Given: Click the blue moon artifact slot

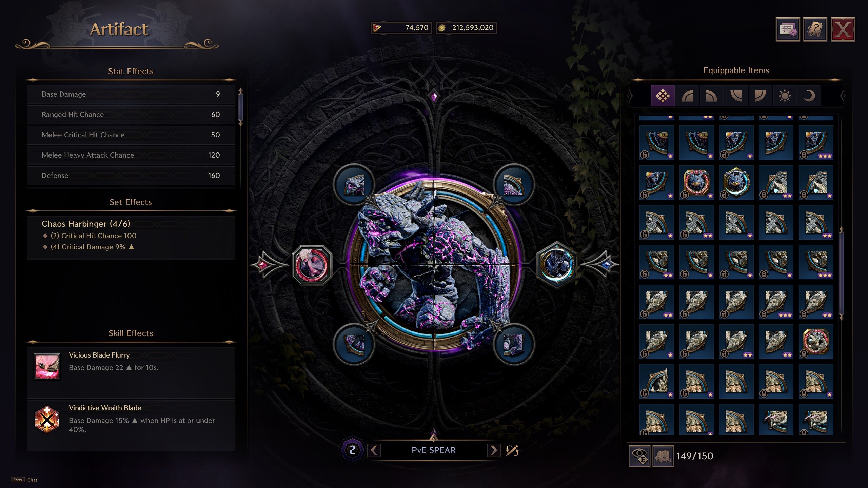Looking at the screenshot, I should [x=557, y=265].
